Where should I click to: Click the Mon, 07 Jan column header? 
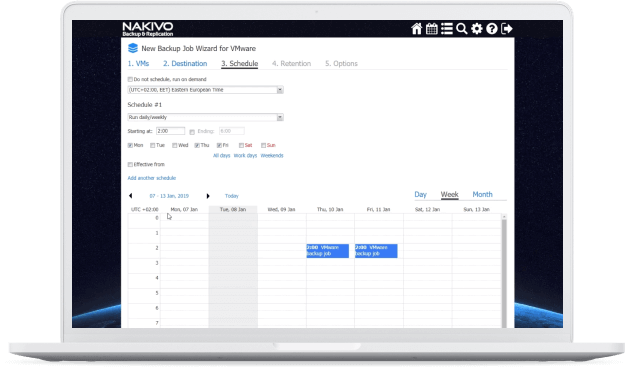pos(184,210)
